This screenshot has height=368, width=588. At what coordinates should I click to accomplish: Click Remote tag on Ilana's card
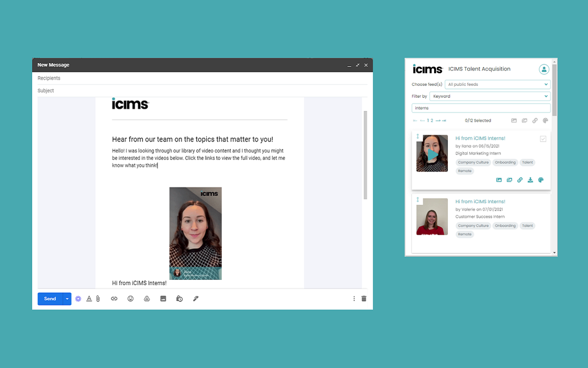point(465,171)
